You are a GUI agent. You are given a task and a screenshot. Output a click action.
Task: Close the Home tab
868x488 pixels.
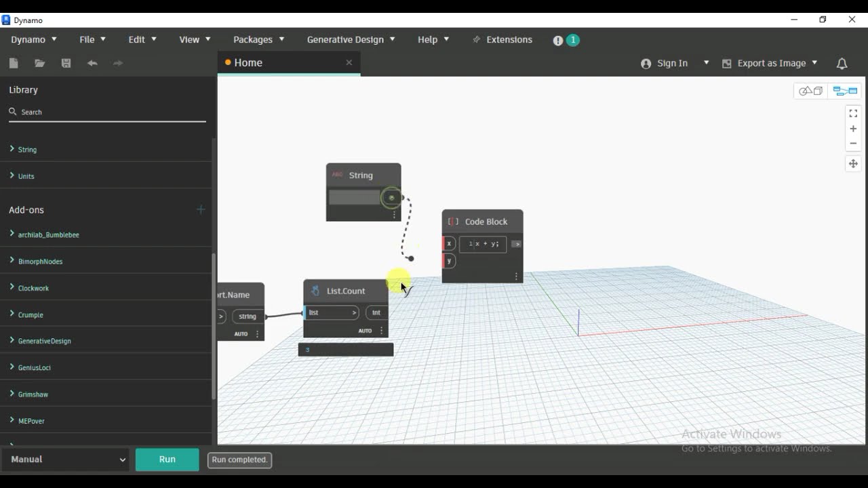click(349, 62)
